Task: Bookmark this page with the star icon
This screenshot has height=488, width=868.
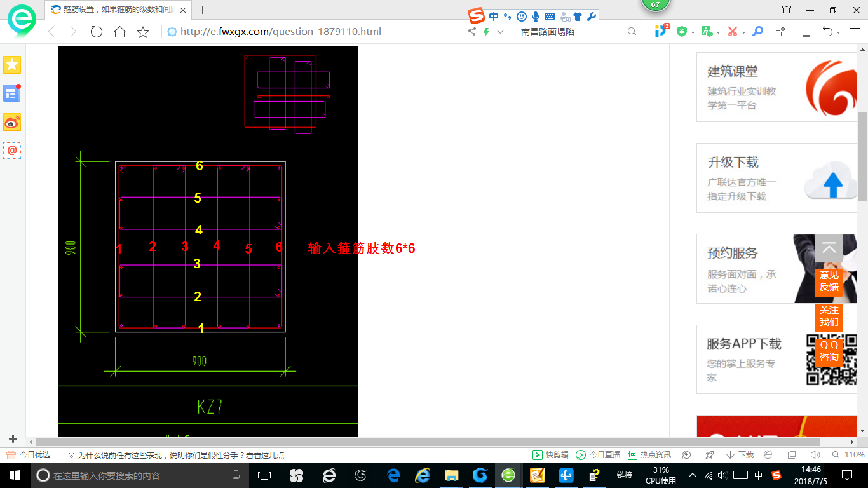Action: 143,32
